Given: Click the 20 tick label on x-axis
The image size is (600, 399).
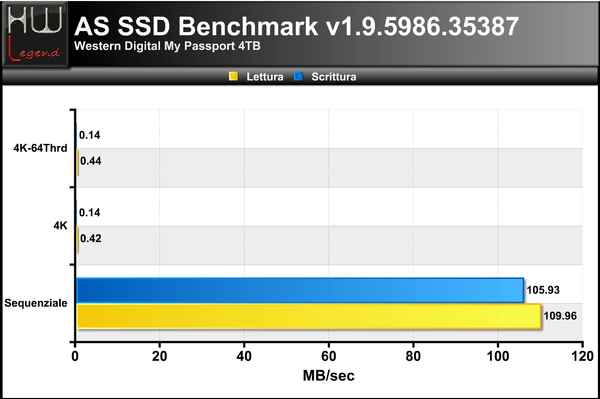Looking at the screenshot, I should coord(160,356).
